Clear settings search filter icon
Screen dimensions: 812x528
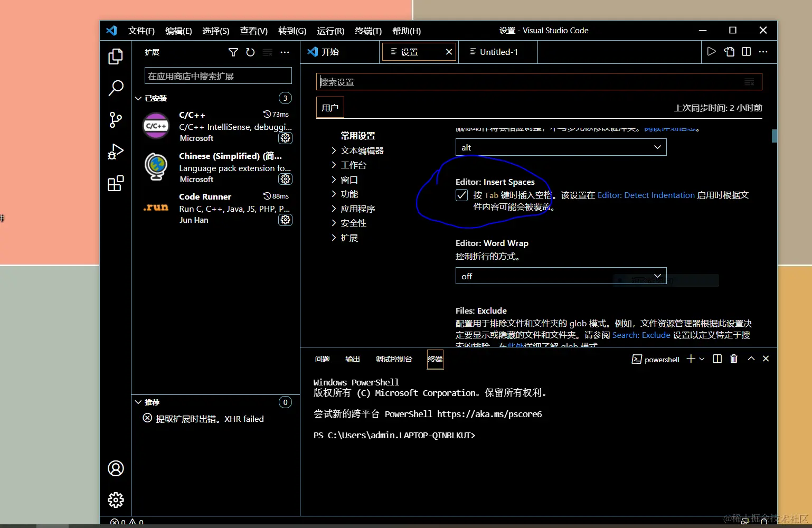(749, 82)
